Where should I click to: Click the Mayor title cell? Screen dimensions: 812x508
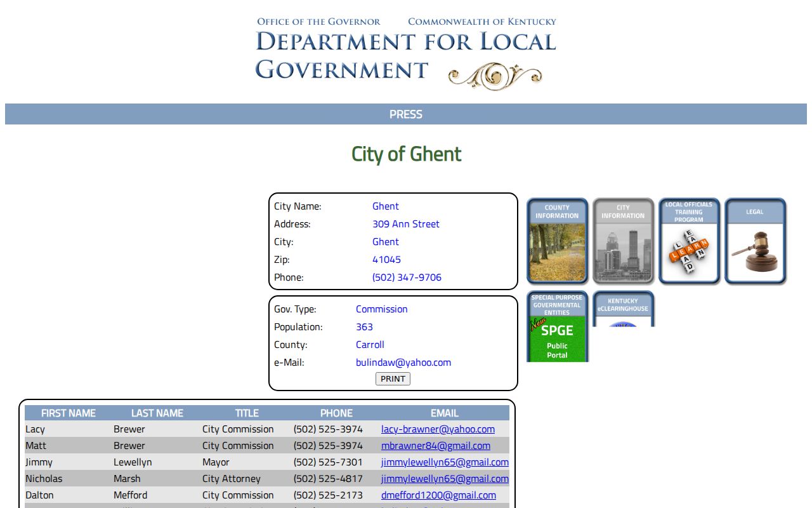click(x=216, y=462)
